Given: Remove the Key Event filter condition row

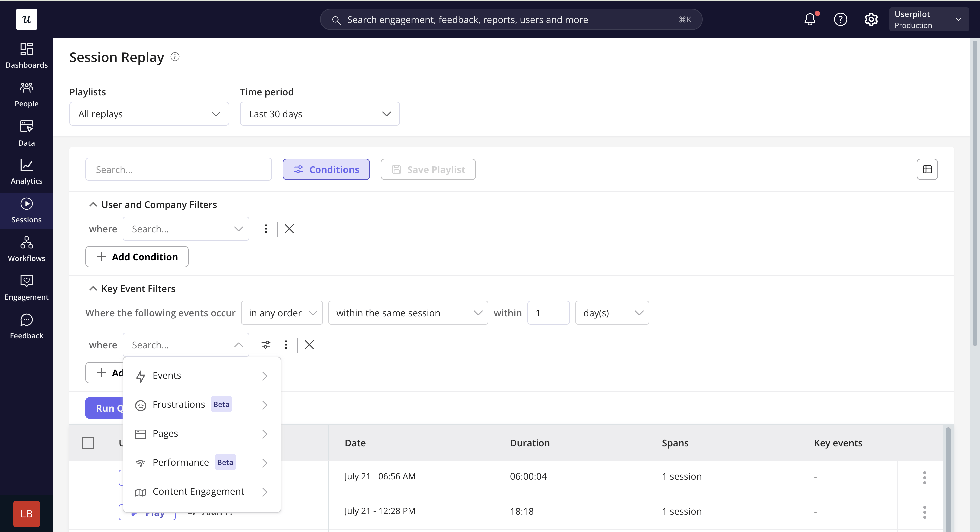Looking at the screenshot, I should click(x=309, y=345).
